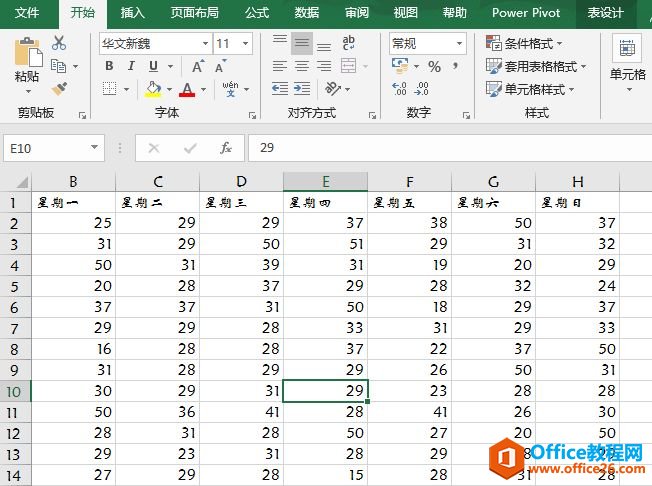
Task: Click the phonetic guide wén icon
Action: (230, 89)
